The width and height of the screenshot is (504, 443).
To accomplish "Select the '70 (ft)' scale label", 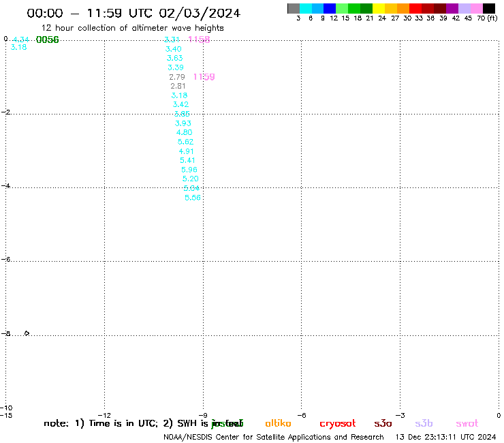I will click(x=487, y=18).
